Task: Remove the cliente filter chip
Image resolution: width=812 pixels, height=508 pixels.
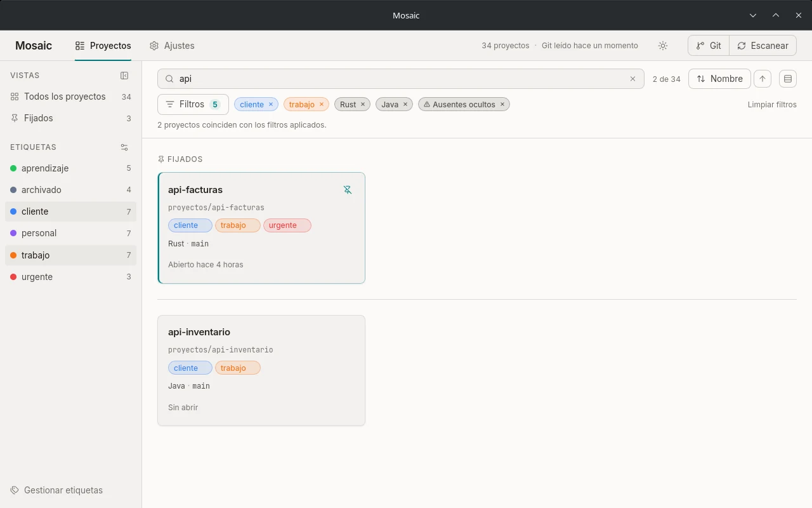Action: 271,104
